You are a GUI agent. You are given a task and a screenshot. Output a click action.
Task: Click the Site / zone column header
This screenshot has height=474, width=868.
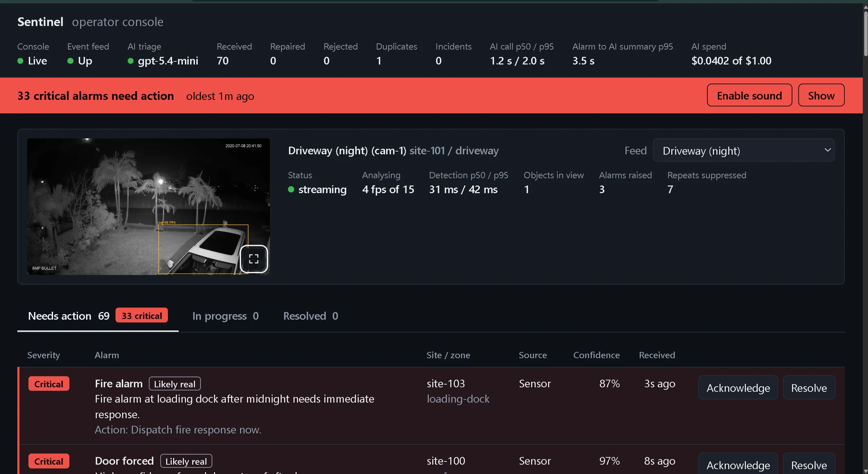pyautogui.click(x=448, y=355)
